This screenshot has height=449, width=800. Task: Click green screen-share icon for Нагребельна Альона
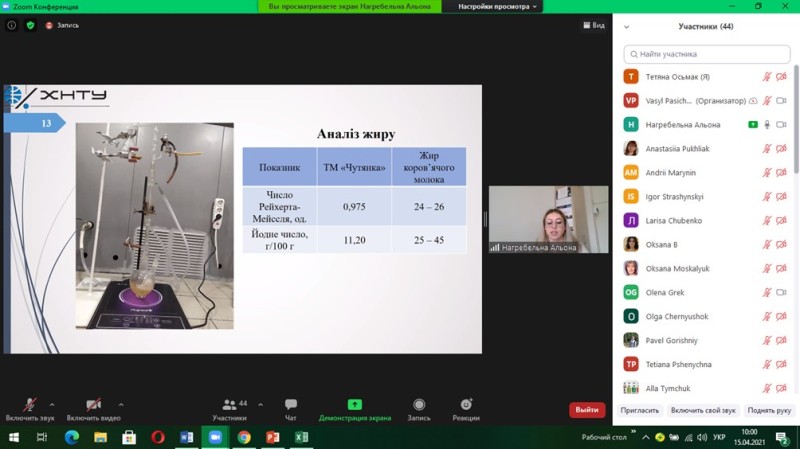(753, 124)
